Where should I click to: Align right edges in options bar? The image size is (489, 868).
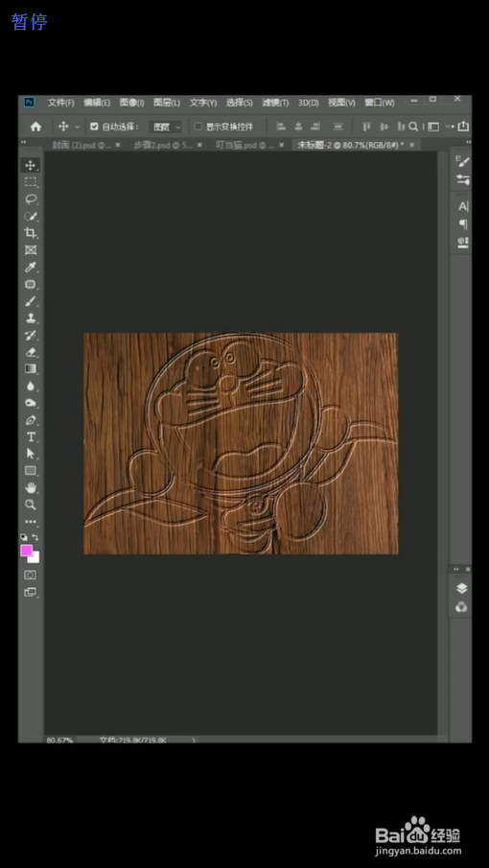click(x=315, y=127)
